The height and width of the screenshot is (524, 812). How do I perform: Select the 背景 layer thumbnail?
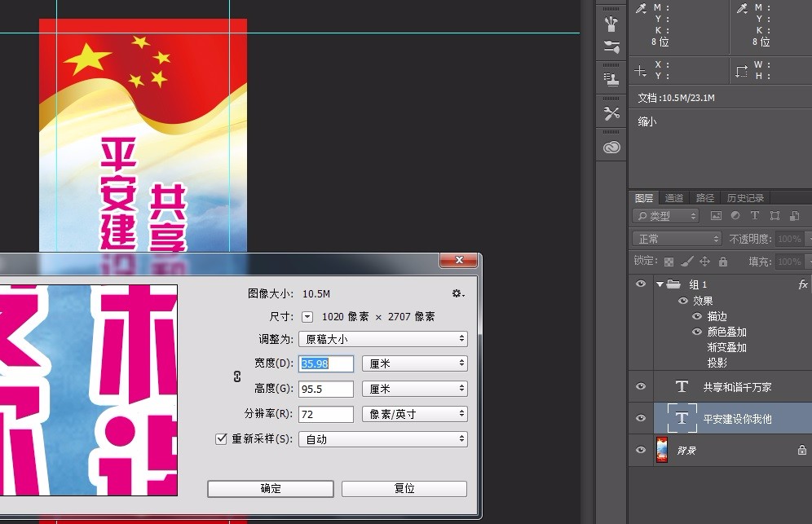(x=662, y=450)
